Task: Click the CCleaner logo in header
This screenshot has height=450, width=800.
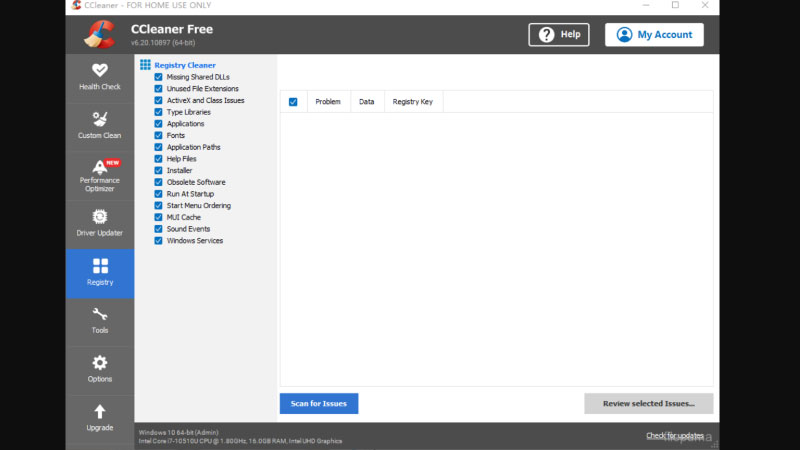Action: click(100, 34)
